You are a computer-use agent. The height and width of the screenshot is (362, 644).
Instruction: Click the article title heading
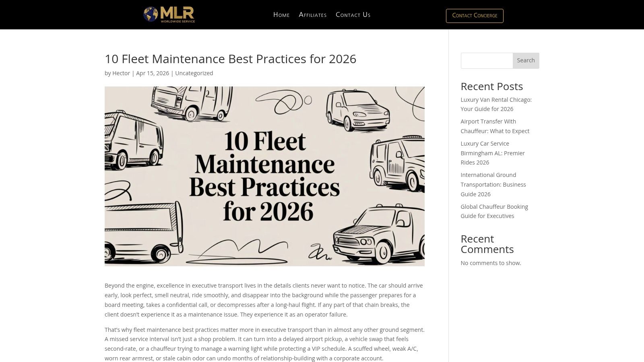coord(230,59)
